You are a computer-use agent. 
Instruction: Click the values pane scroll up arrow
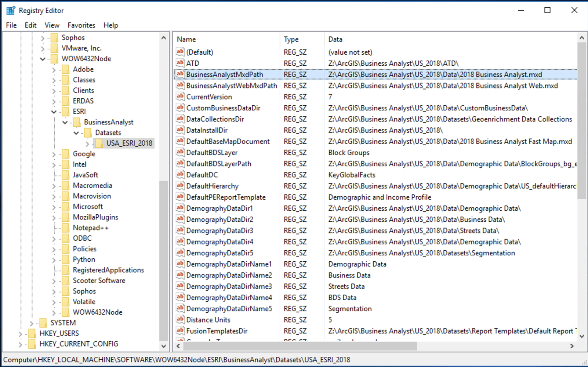581,38
